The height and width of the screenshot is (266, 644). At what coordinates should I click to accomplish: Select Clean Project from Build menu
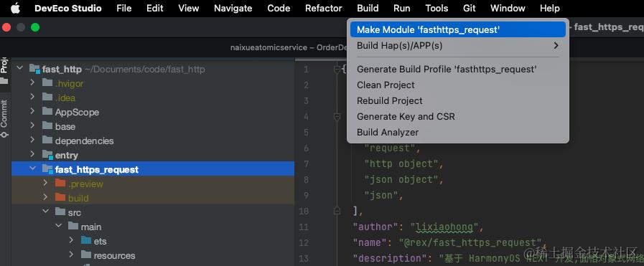pos(386,85)
